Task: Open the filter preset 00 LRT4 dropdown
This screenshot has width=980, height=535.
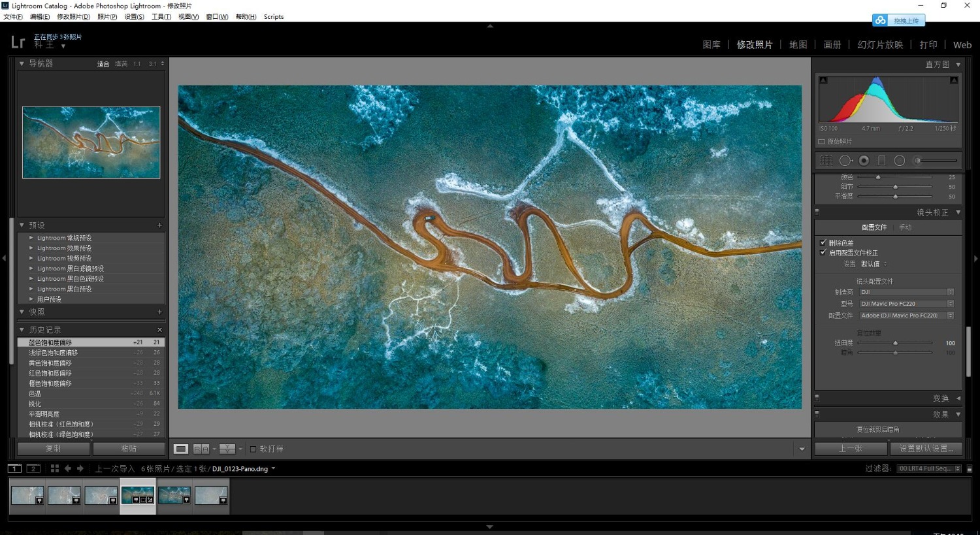Action: [928, 468]
